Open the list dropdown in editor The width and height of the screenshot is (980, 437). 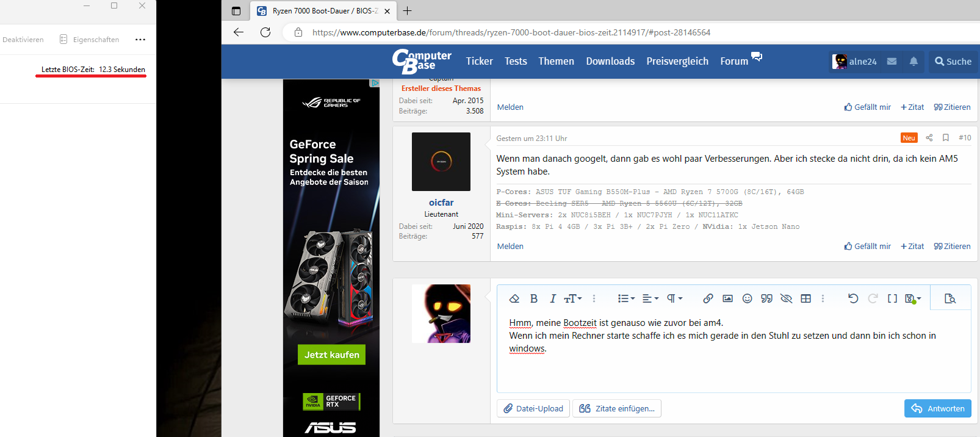(x=626, y=298)
